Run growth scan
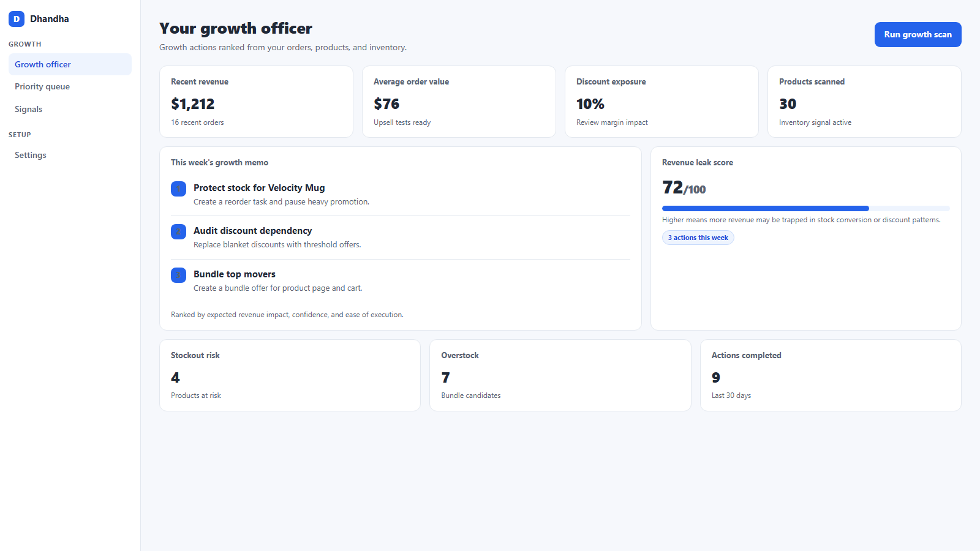The image size is (980, 551). 918,34
